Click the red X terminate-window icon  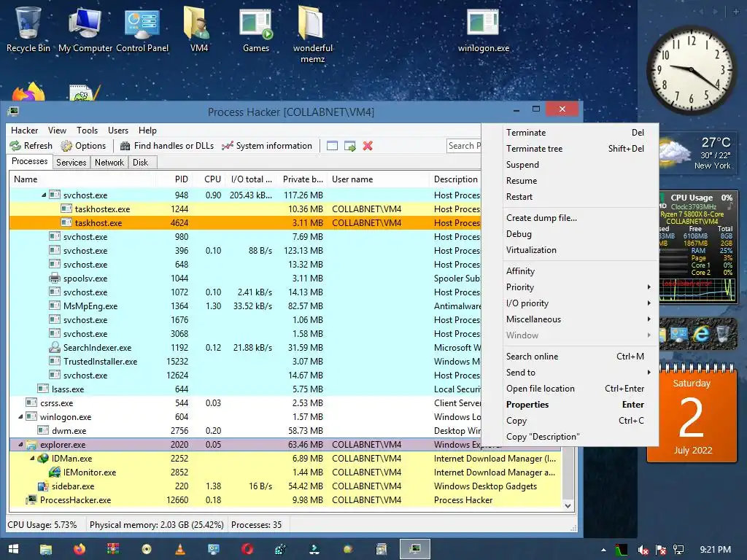click(368, 146)
